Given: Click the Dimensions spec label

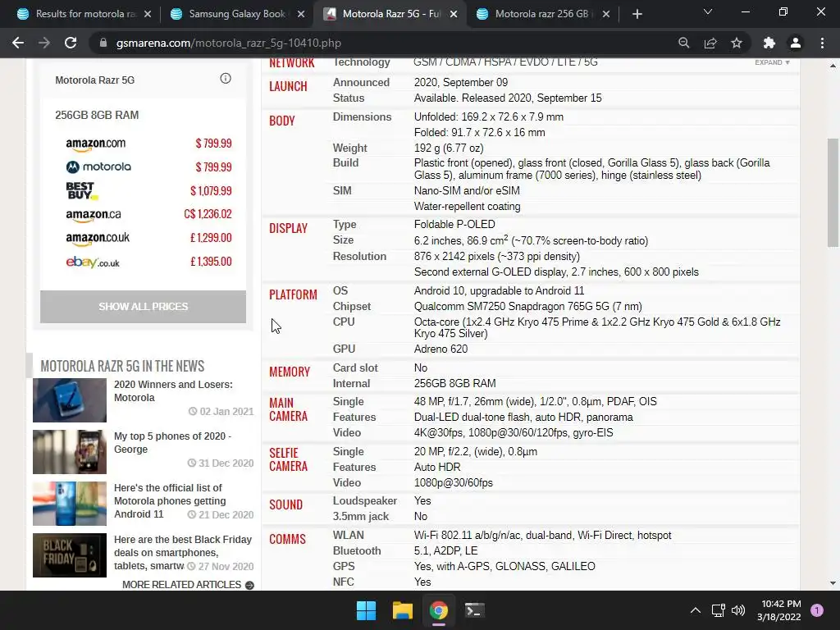Looking at the screenshot, I should tap(362, 116).
